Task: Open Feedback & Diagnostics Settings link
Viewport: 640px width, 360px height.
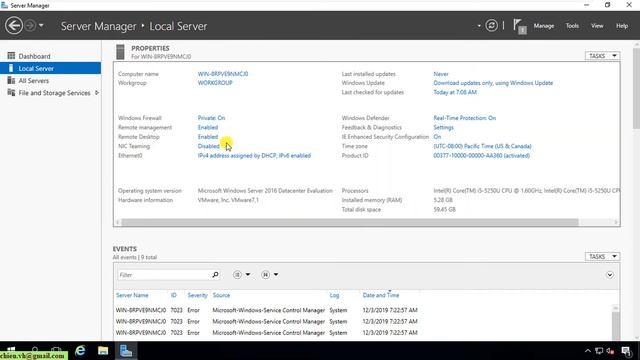Action: pyautogui.click(x=443, y=127)
